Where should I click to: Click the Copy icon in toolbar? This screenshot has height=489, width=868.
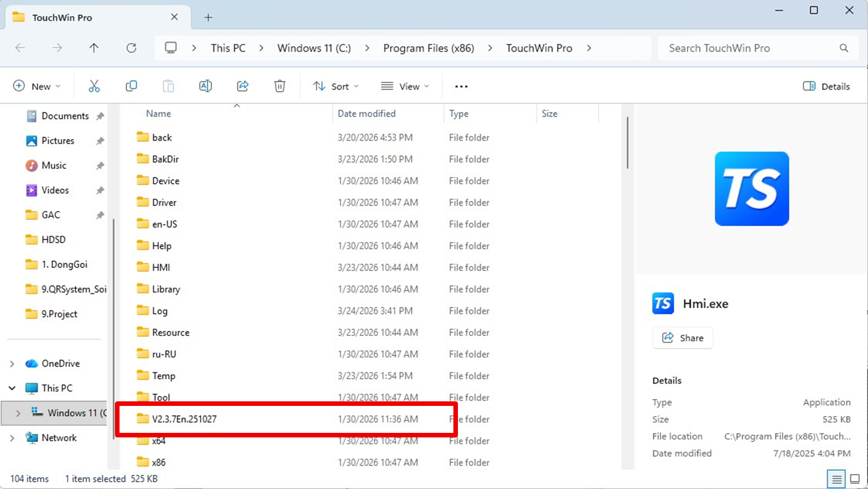[x=131, y=86]
